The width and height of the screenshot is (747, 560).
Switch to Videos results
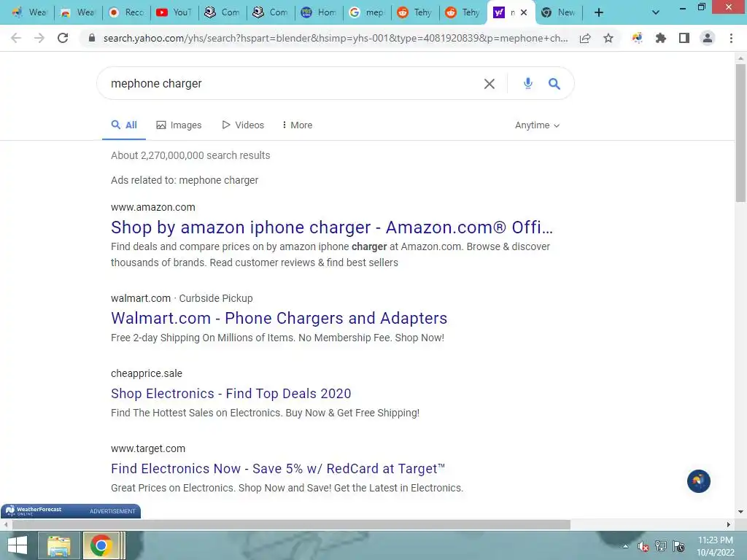pyautogui.click(x=242, y=125)
